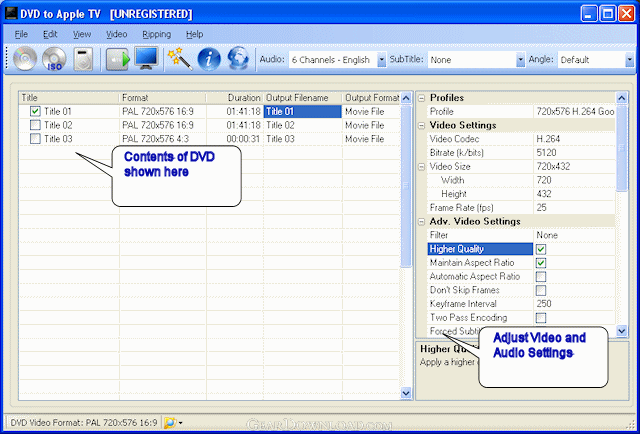Click the Output Format column header

[x=371, y=98]
